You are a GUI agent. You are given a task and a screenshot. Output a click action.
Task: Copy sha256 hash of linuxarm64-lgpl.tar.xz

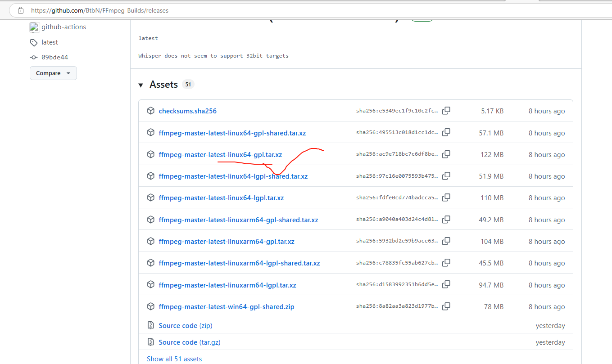446,284
